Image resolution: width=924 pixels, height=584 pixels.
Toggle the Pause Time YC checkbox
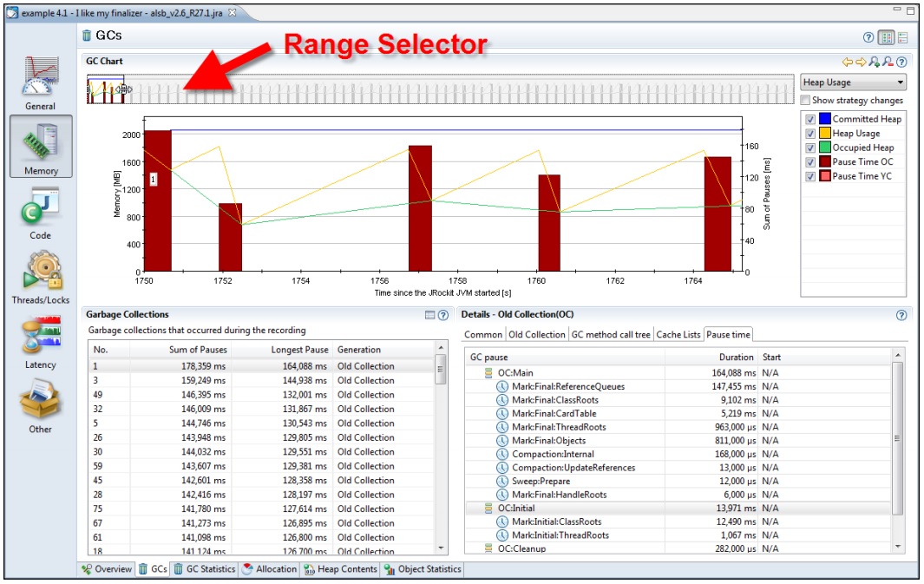click(810, 176)
